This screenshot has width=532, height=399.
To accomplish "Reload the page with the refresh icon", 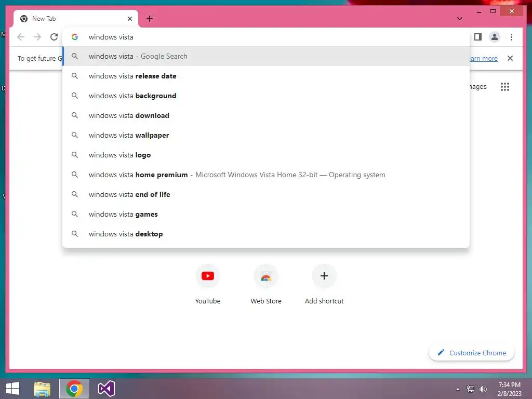I will pyautogui.click(x=54, y=37).
